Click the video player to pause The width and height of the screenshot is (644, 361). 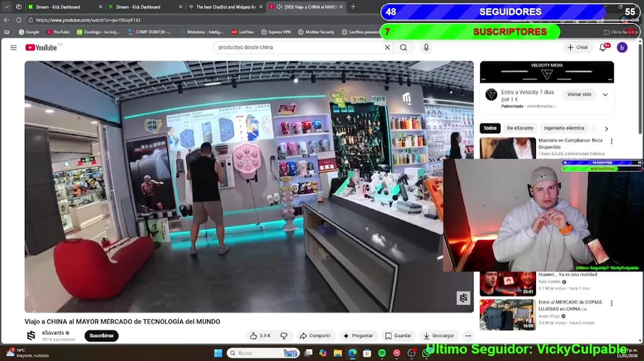point(249,187)
